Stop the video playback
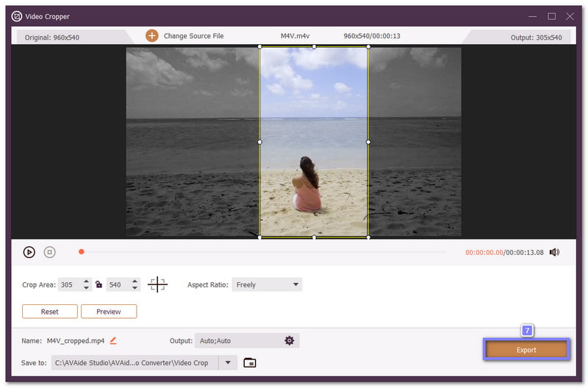Image resolution: width=588 pixels, height=388 pixels. [x=50, y=252]
